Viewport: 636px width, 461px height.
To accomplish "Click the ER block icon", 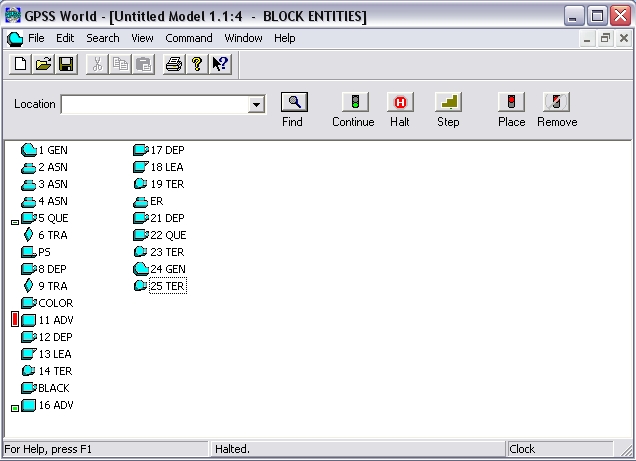I will click(x=141, y=201).
